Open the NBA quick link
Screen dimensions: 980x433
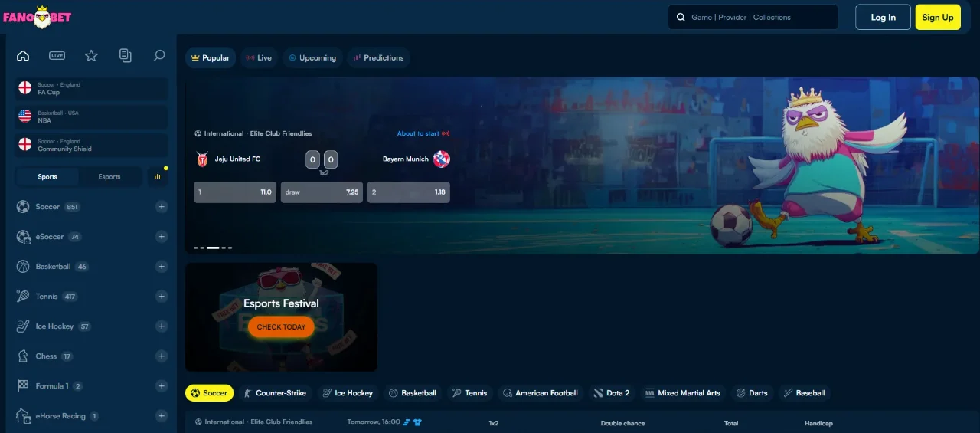pyautogui.click(x=92, y=116)
